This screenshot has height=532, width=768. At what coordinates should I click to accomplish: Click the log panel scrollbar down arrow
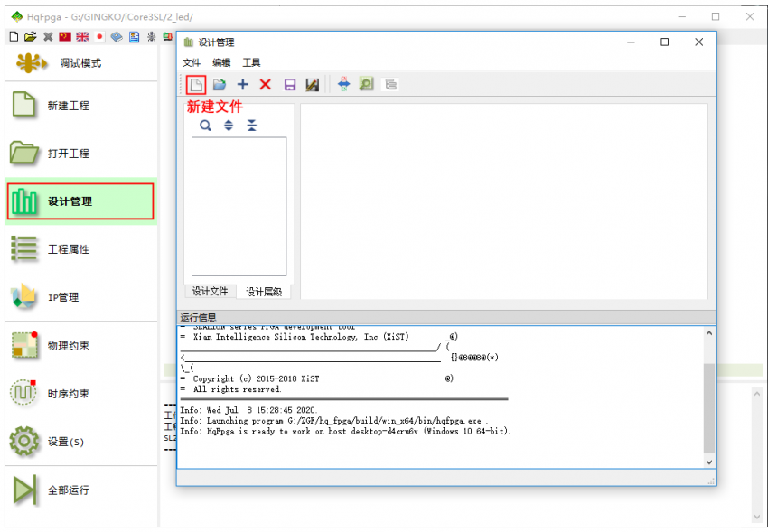click(x=709, y=461)
